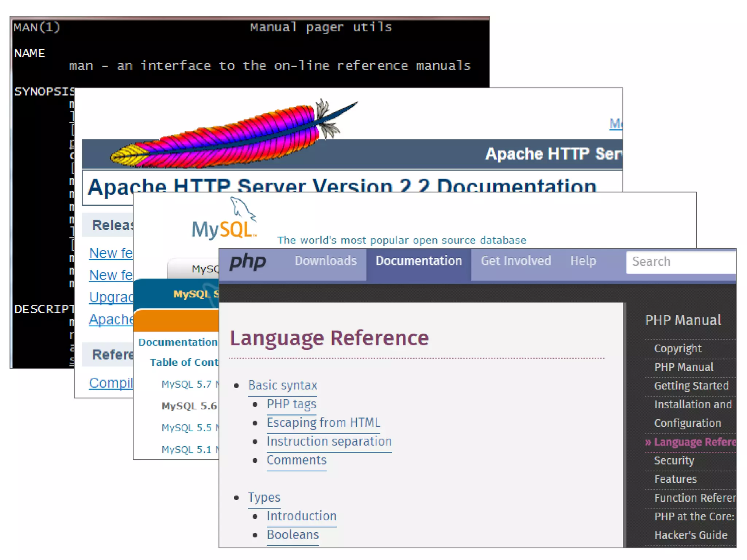Open the Basic syntax link
Image resolution: width=747 pixels, height=560 pixels.
coord(283,385)
